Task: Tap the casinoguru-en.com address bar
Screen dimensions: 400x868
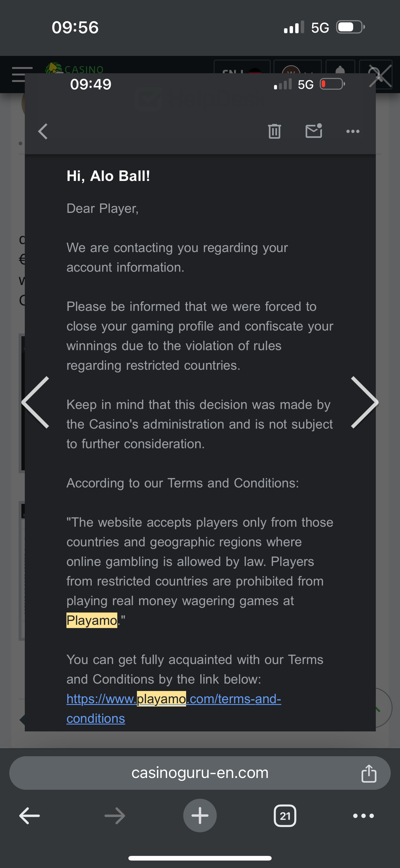Action: 200,773
